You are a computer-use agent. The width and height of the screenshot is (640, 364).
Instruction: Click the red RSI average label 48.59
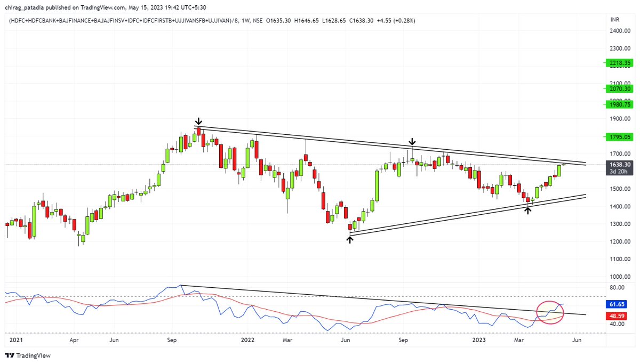[619, 316]
